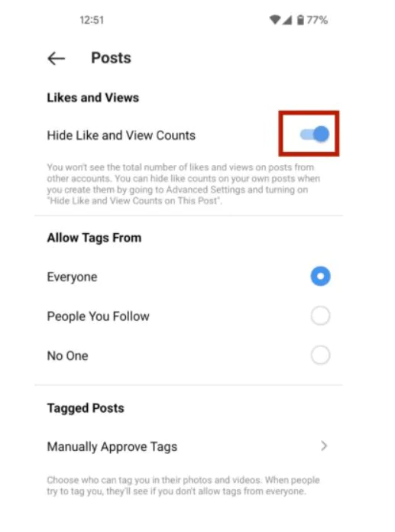Tap the Allow Tags From heading
Image resolution: width=395 pixels, height=532 pixels.
pos(94,238)
